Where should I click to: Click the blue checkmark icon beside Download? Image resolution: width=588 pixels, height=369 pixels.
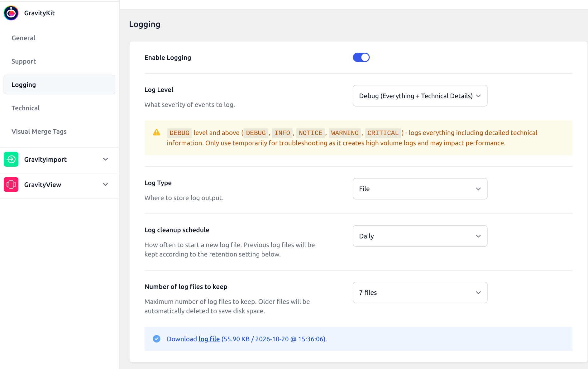click(156, 339)
